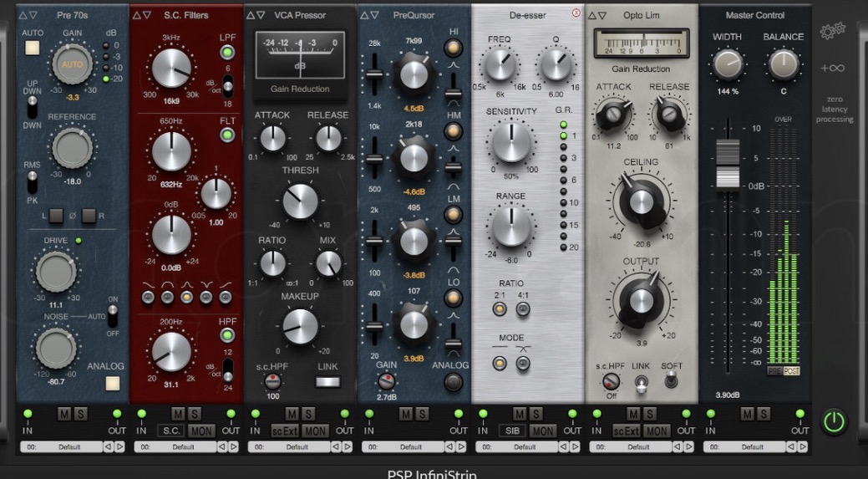The height and width of the screenshot is (479, 868).
Task: Invert right channel phase in Pre 70s
Action: [89, 216]
